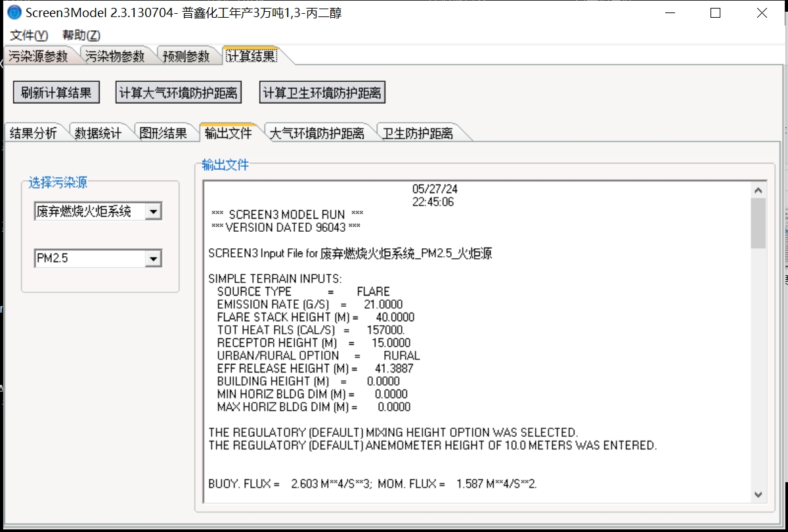This screenshot has width=788, height=532.
Task: Open the 图形结果 sub-tab
Action: pyautogui.click(x=164, y=133)
